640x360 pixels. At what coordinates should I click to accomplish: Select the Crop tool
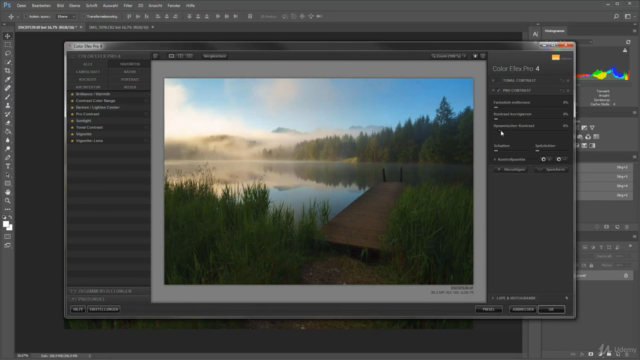pyautogui.click(x=8, y=71)
